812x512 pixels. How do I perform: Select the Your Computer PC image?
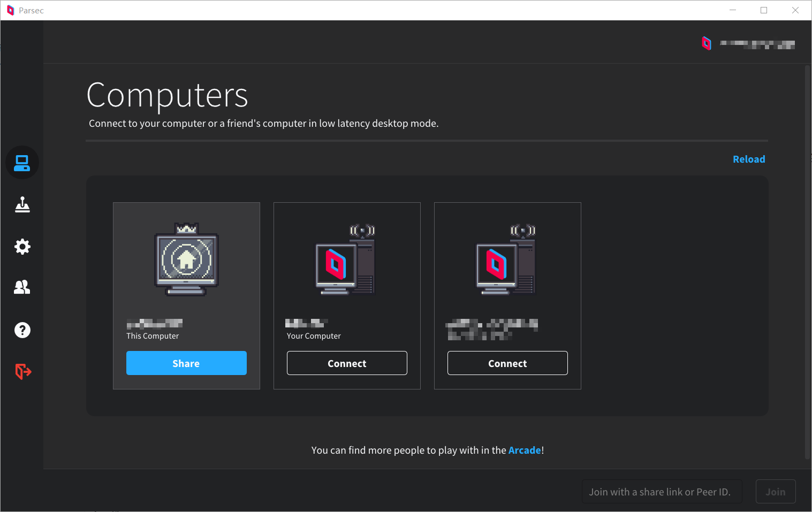346,259
